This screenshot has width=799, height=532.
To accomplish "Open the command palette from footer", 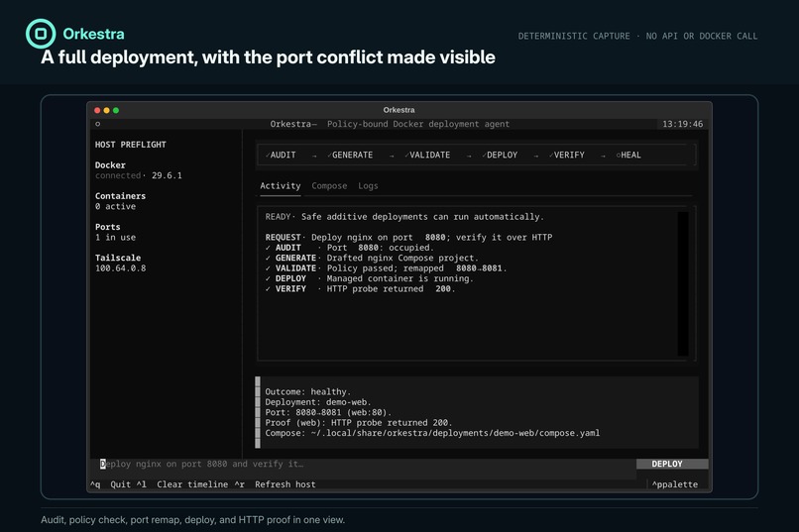I will tap(675, 484).
